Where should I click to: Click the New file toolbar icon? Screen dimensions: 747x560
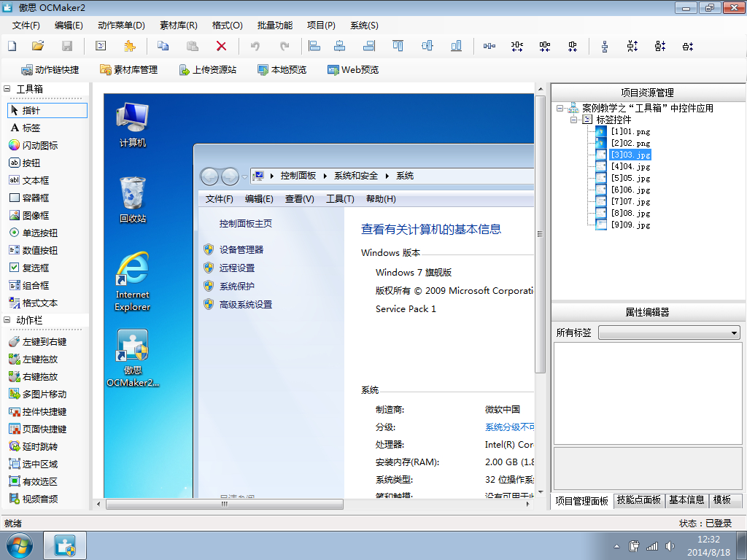tap(12, 46)
